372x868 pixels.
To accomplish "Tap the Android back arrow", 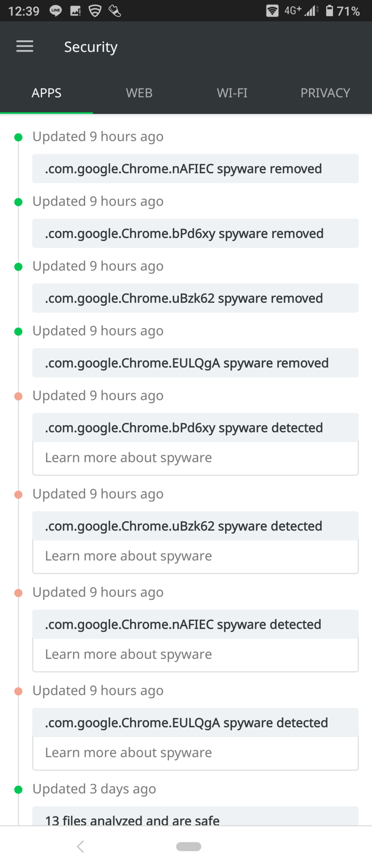I will (x=80, y=846).
